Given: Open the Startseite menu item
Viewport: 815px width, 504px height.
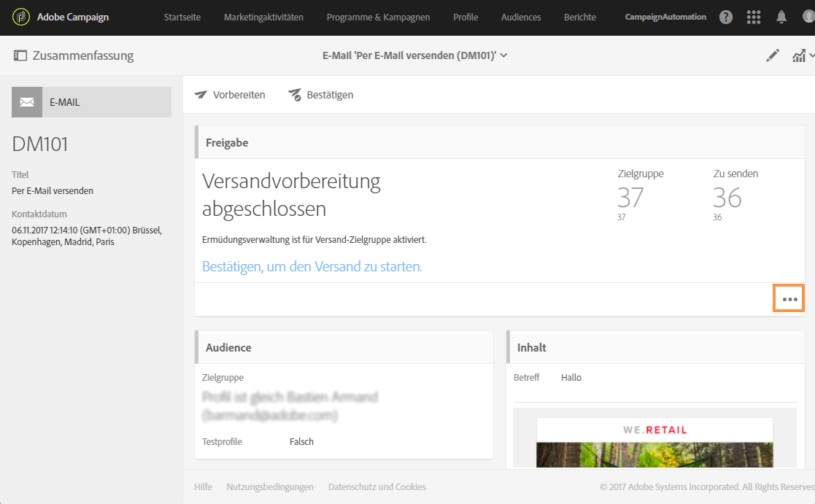Looking at the screenshot, I should point(182,17).
